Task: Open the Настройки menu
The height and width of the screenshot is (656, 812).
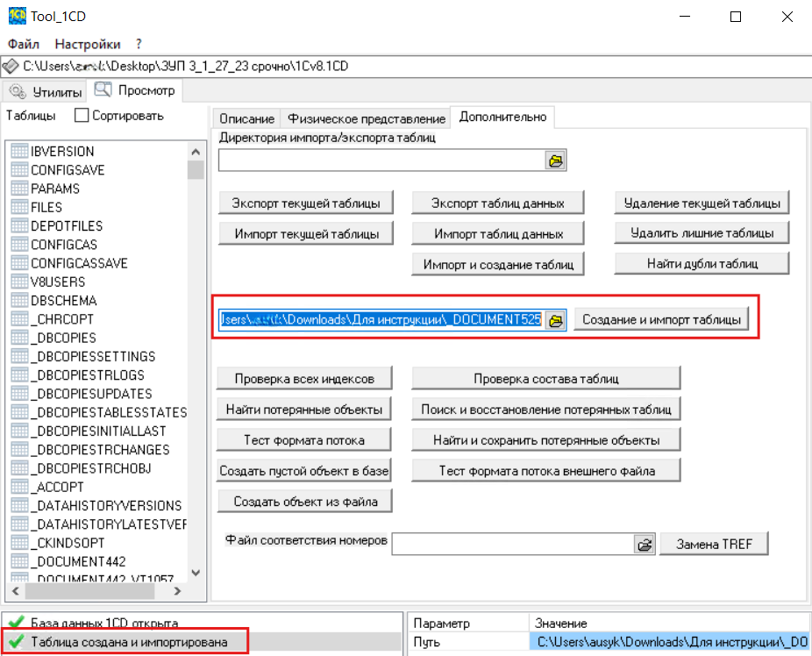Action: 88,44
